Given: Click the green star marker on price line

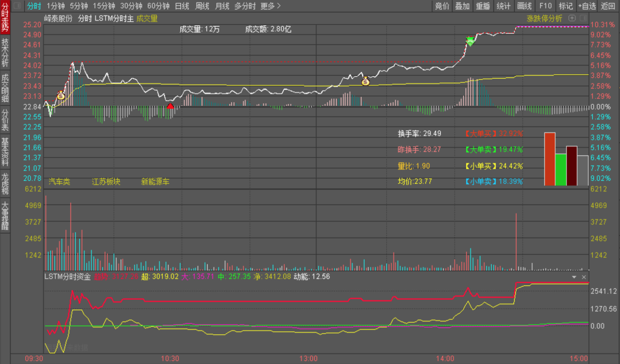Looking at the screenshot, I should click(x=470, y=41).
